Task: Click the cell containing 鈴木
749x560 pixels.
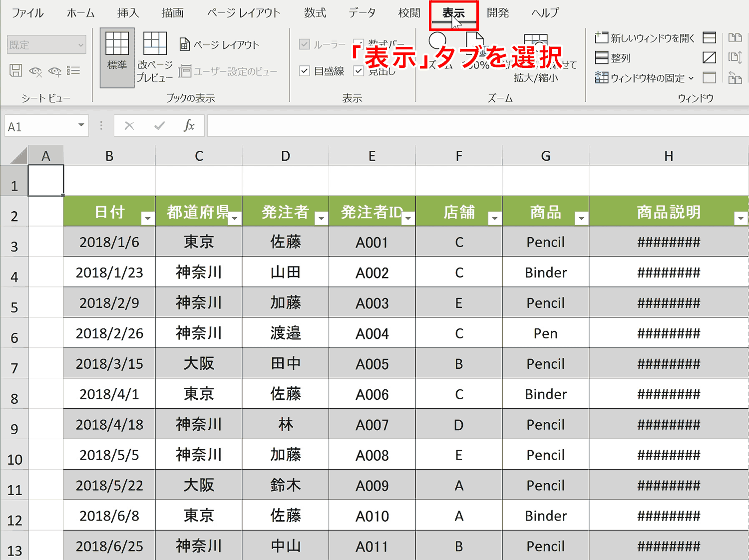Action: (286, 485)
